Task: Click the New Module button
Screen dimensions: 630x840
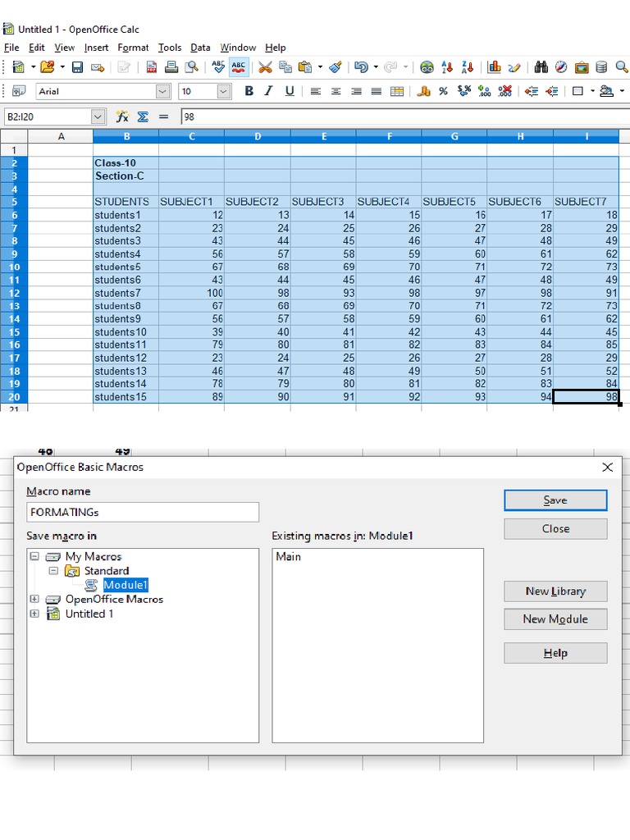Action: click(x=555, y=619)
